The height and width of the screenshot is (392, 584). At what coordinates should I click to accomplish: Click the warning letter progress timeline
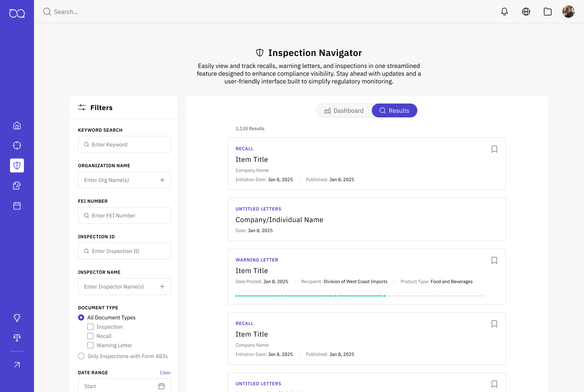tap(359, 295)
